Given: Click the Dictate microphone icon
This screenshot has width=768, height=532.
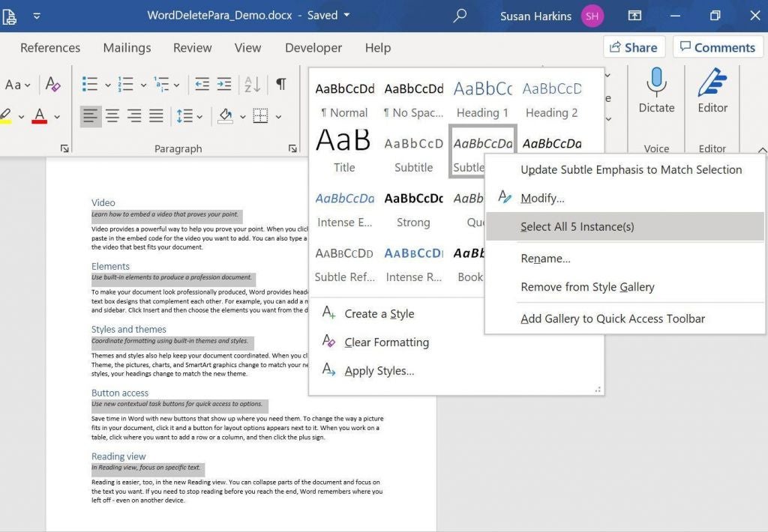Looking at the screenshot, I should [x=656, y=82].
